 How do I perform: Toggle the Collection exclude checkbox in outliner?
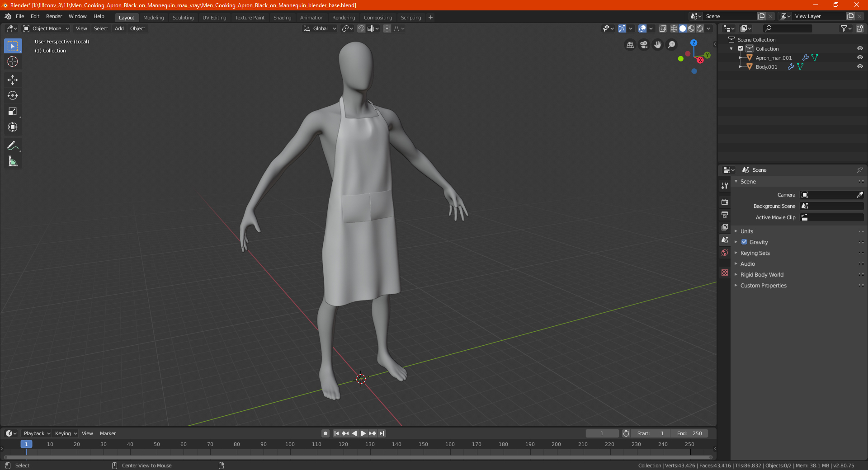[x=741, y=49]
